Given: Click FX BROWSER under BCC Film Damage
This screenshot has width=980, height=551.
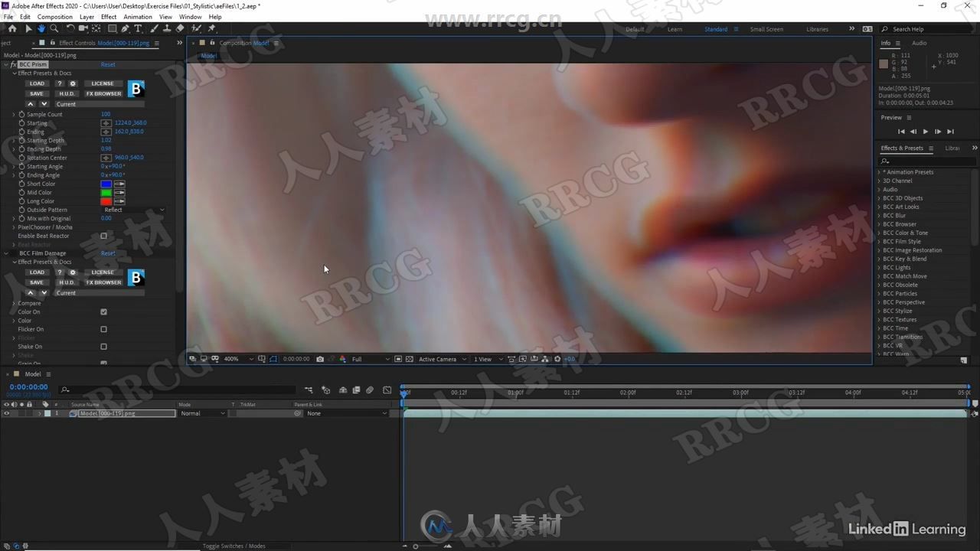Looking at the screenshot, I should 103,282.
